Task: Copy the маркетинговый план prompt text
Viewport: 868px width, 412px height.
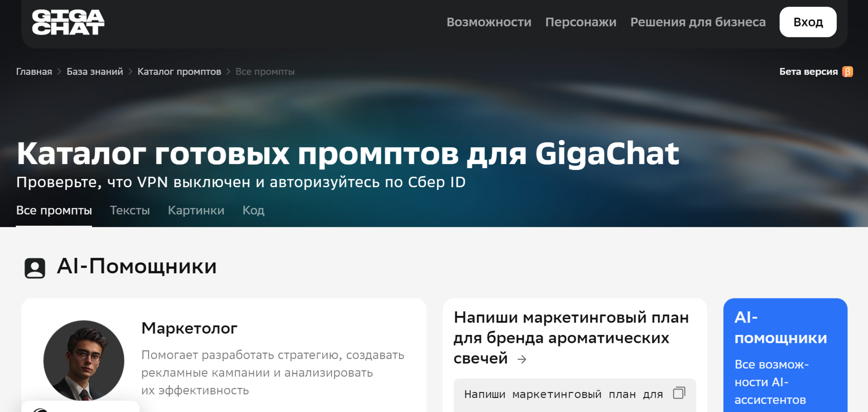Action: pos(679,393)
